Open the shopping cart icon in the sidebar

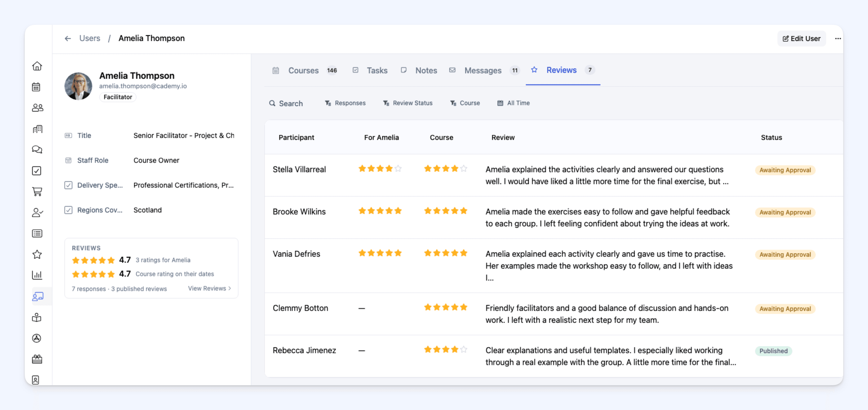tap(37, 192)
